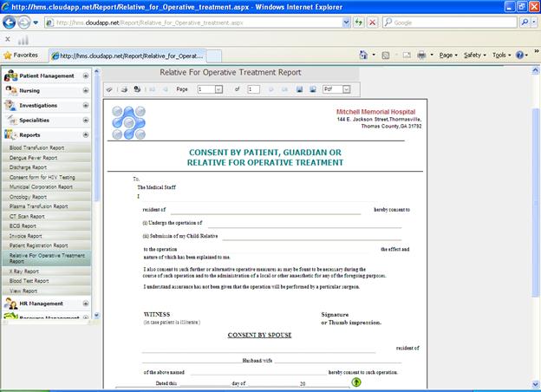The height and width of the screenshot is (392, 541).
Task: Click the browser stop loading icon
Action: 372,22
